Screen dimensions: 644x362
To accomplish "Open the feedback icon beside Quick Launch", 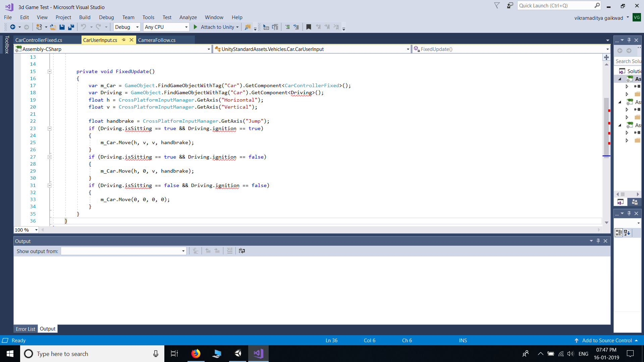I will pyautogui.click(x=510, y=6).
